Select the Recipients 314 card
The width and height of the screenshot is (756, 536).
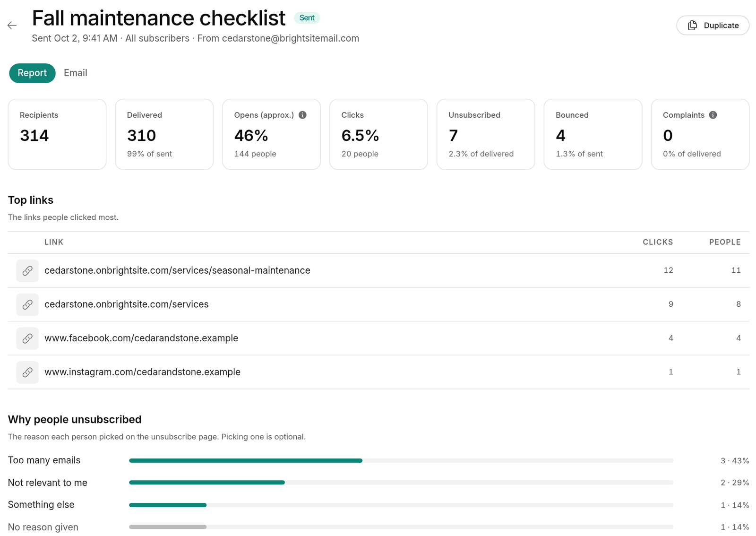pos(57,134)
